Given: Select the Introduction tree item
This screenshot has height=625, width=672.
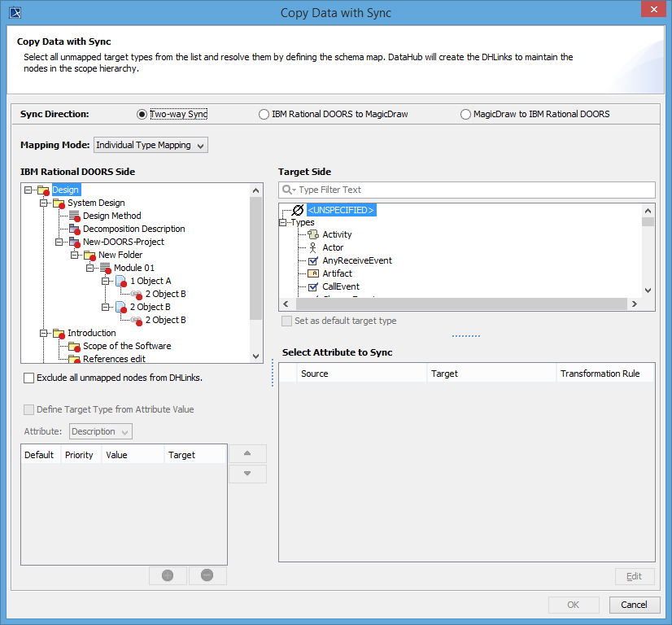Looking at the screenshot, I should (x=91, y=333).
